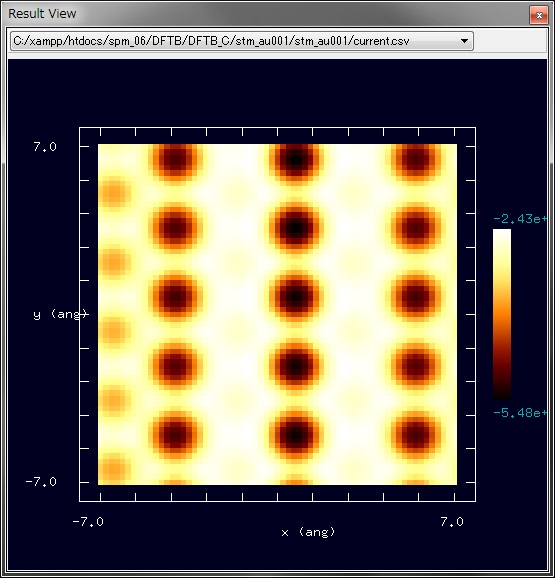Click the top-left dark spot in heatmap
The image size is (555, 578).
pos(175,159)
